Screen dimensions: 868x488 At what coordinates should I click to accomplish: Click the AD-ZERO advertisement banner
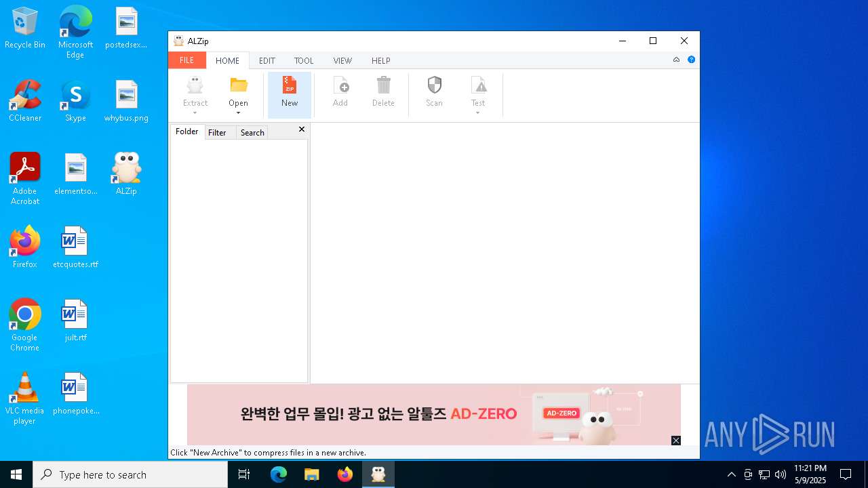(434, 414)
